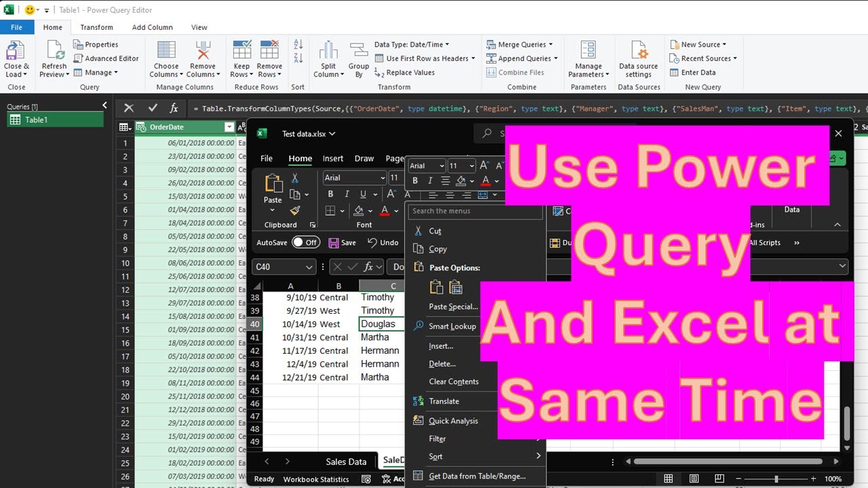Open the Insert tab in Excel
This screenshot has height=488, width=868.
333,159
